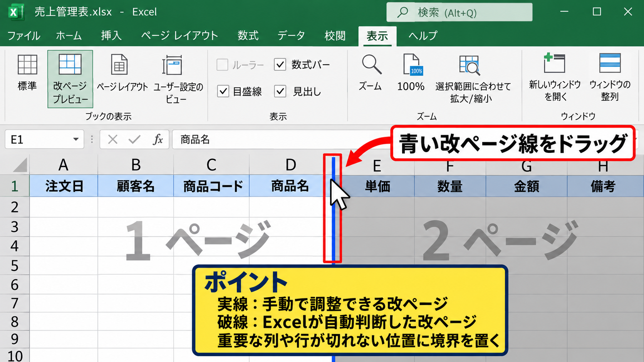Uncheck the 数式バー checkbox
644x362 pixels.
tap(280, 65)
